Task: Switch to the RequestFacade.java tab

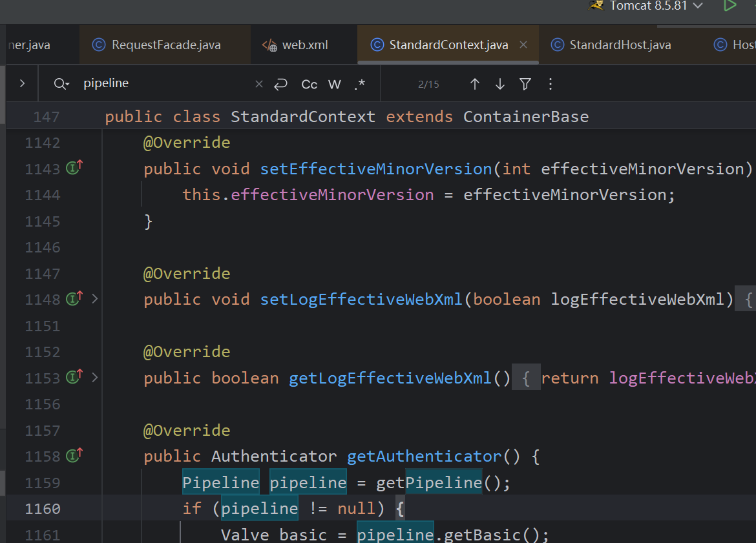Action: click(165, 45)
